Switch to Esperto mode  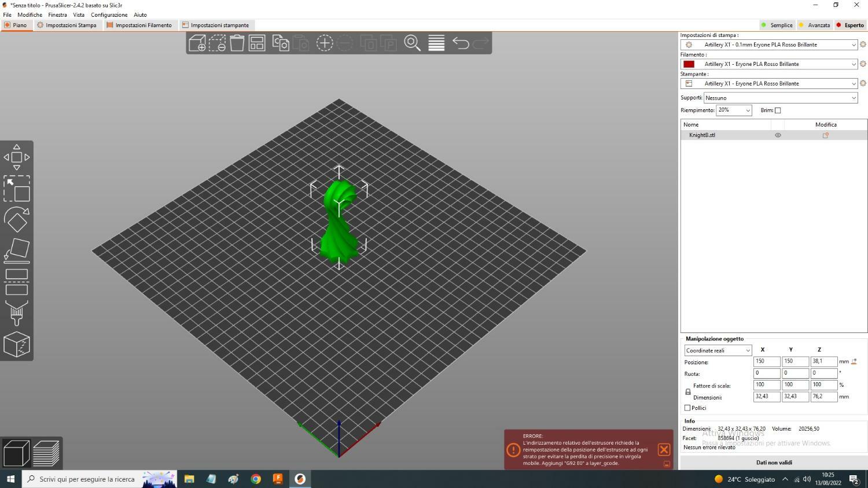850,25
